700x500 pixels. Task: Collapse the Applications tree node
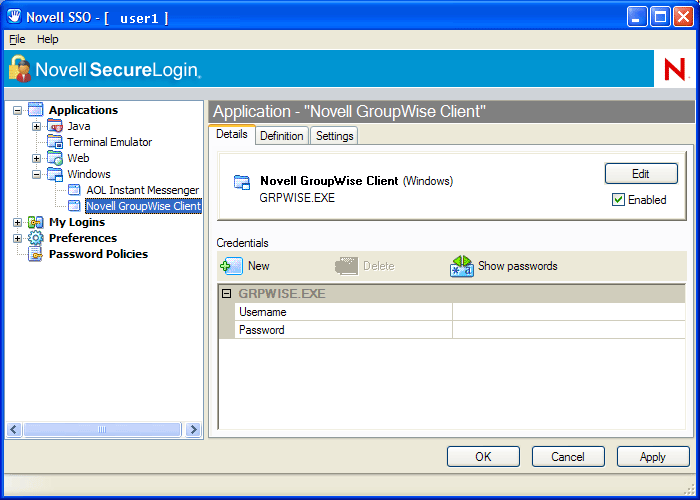coord(17,110)
